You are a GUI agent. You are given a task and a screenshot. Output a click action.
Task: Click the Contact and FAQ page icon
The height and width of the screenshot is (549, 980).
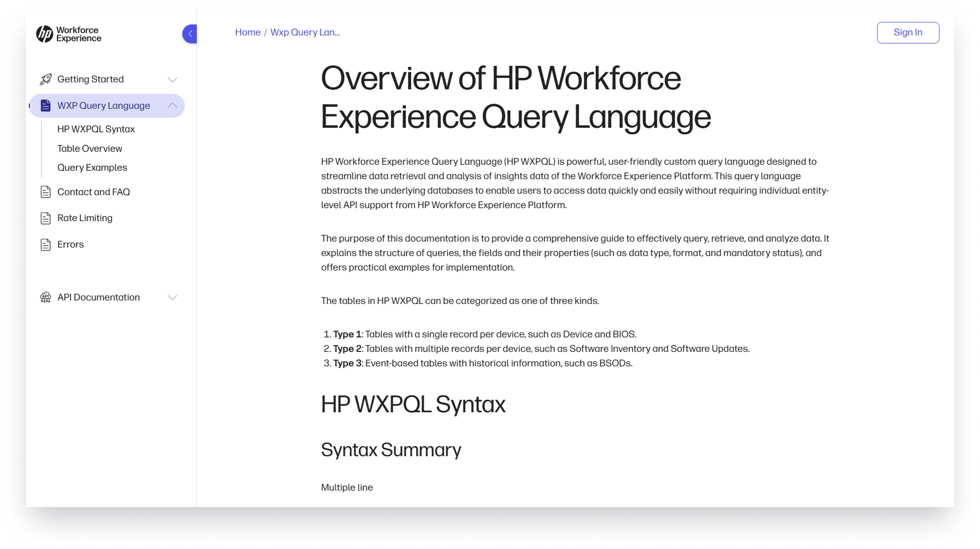coord(45,192)
